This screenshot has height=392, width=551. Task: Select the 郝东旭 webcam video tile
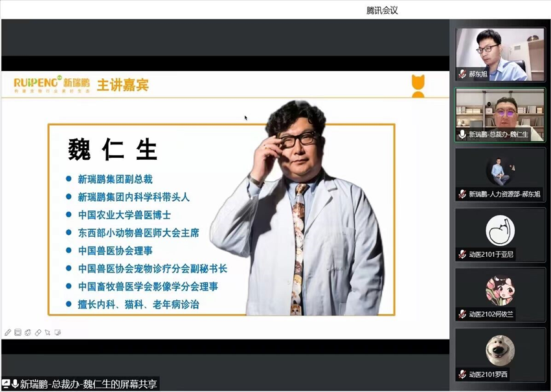(500, 54)
